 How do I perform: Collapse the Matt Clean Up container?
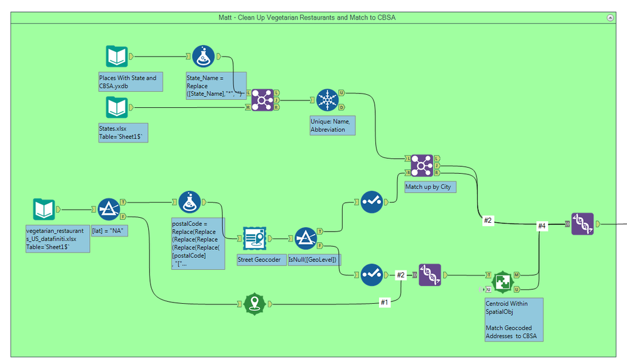[610, 18]
